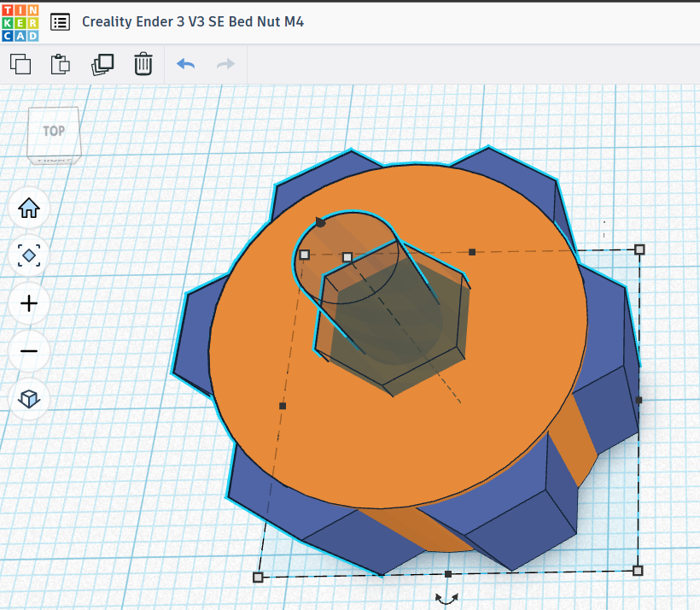700x610 pixels.
Task: Undo the last action
Action: (186, 64)
